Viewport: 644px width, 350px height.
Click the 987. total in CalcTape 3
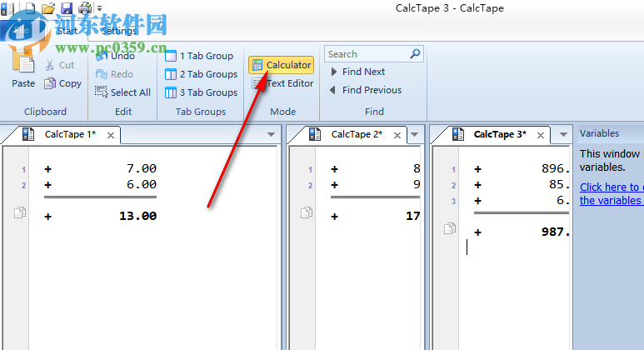point(556,232)
